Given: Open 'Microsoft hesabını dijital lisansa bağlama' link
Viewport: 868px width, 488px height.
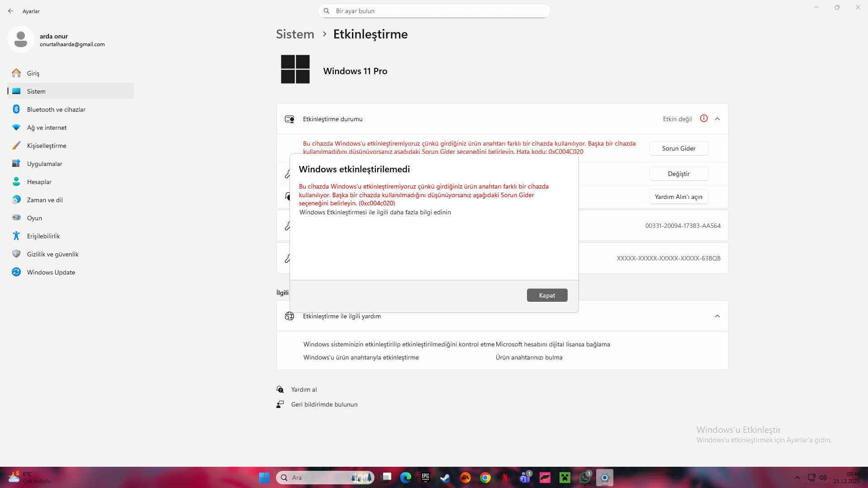Looking at the screenshot, I should (x=553, y=344).
